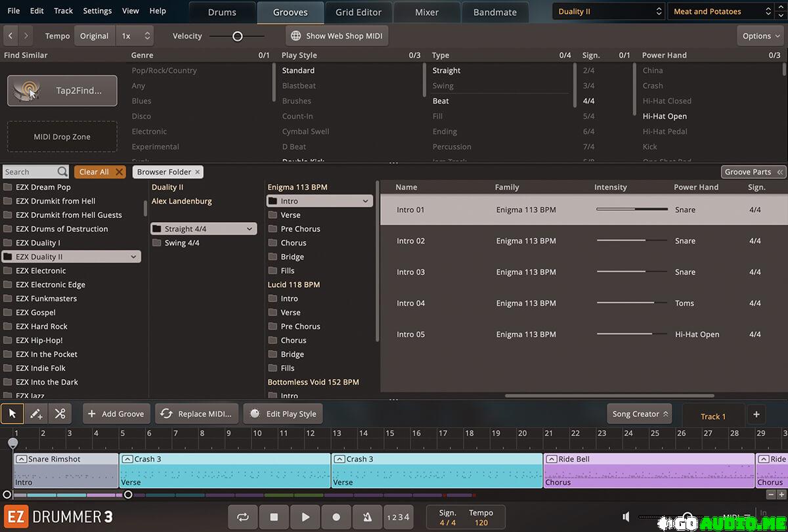Collapse the Straight 4/4 folder

(x=250, y=229)
